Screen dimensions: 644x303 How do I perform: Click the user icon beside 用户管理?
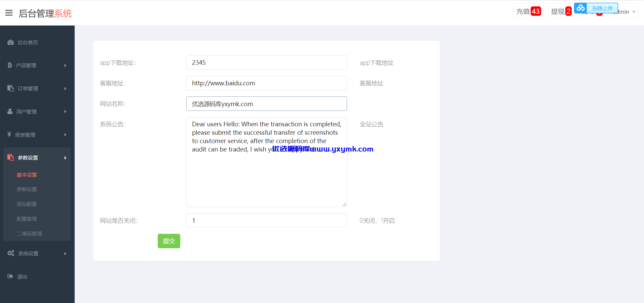pyautogui.click(x=10, y=111)
